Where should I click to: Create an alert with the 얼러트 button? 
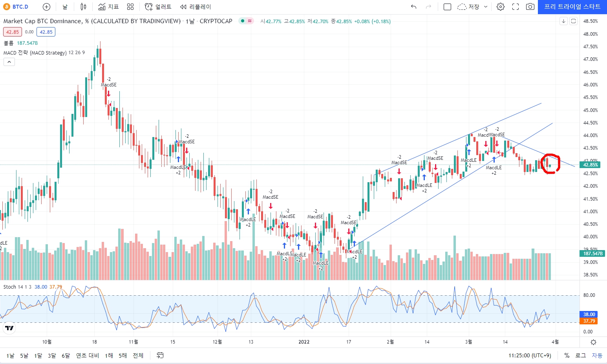pyautogui.click(x=158, y=7)
